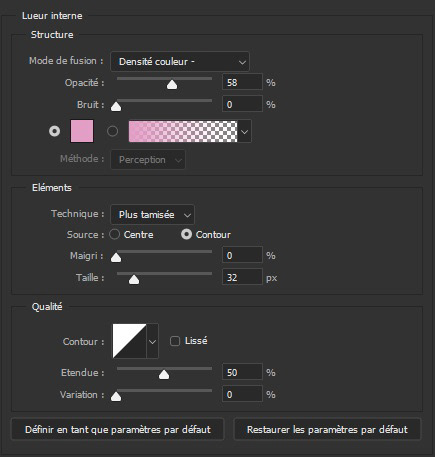Open the Technique dropdown showing Plus tamisée
The image size is (435, 457).
point(152,215)
